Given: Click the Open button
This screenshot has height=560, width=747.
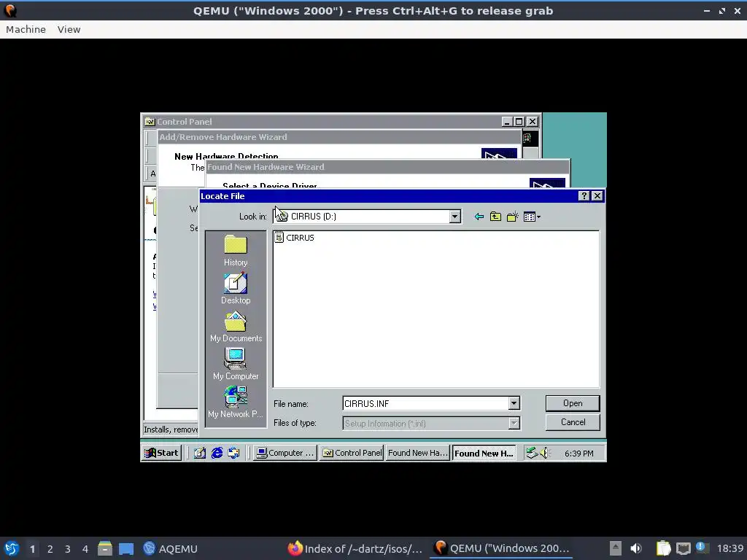Looking at the screenshot, I should 573,403.
